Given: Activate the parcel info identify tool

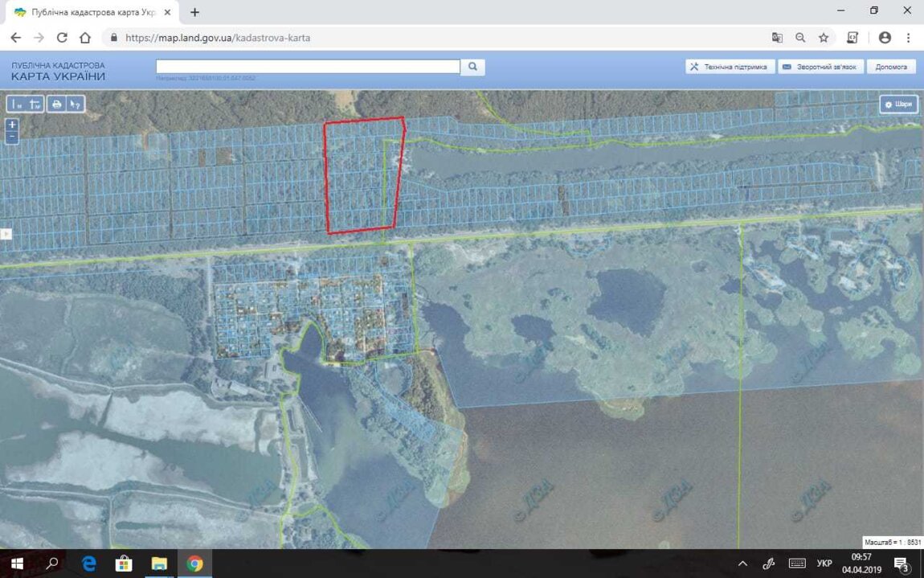Looking at the screenshot, I should [75, 104].
